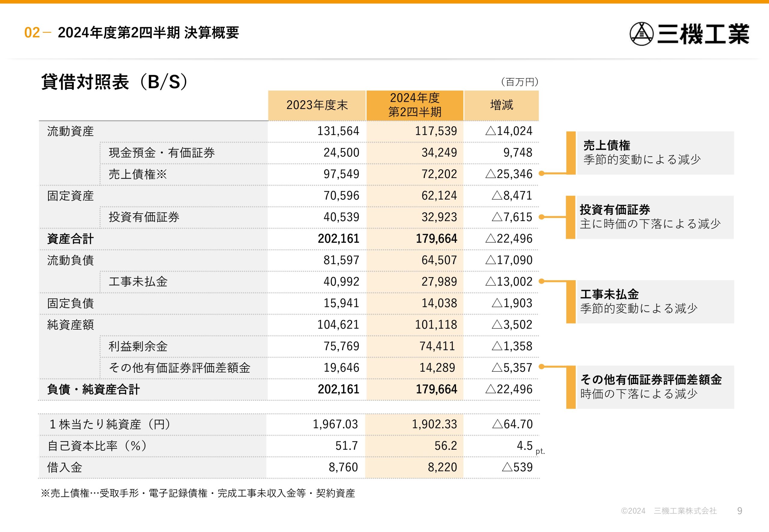Click the その他有価証券評価差額金 callout note box
Screen dimensions: 769x532
click(655, 387)
